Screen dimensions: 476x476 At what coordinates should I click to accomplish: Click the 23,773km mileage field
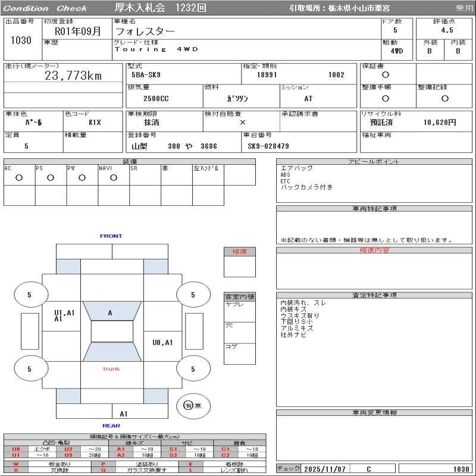tap(73, 76)
